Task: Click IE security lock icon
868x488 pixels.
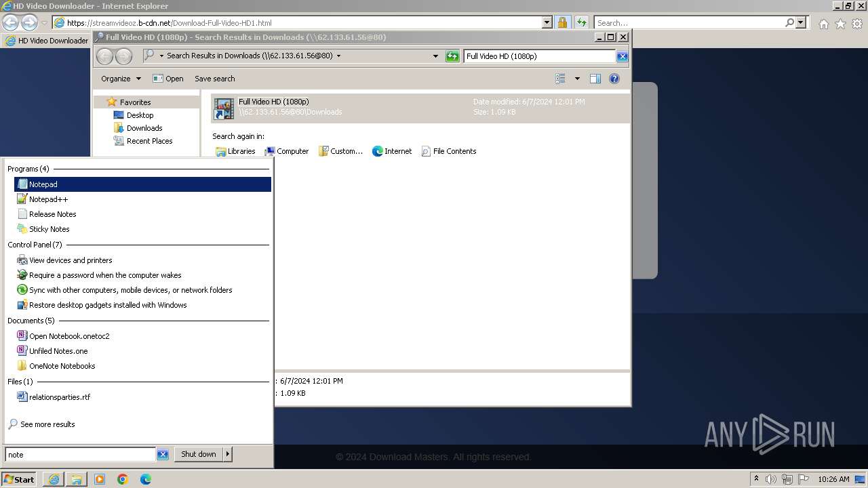Action: tap(562, 22)
